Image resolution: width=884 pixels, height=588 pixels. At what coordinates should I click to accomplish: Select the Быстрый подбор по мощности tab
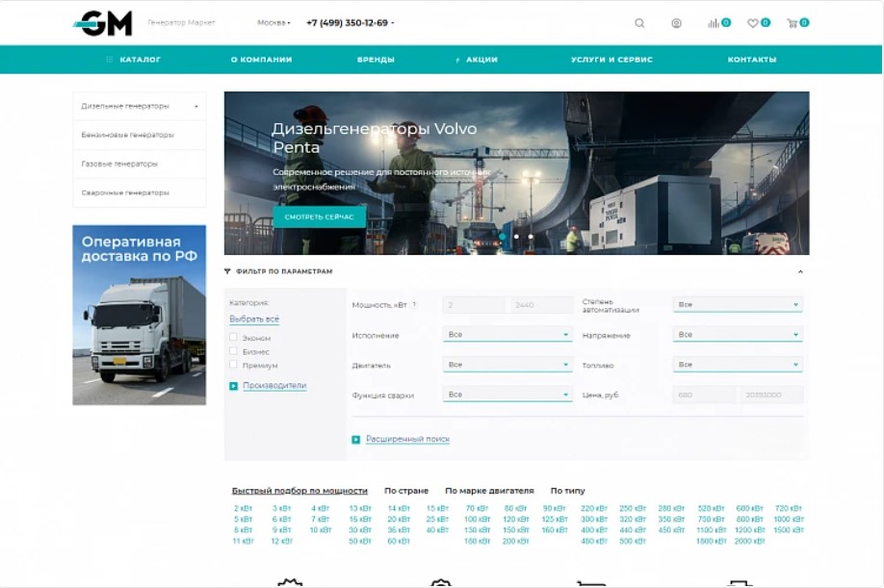[299, 491]
